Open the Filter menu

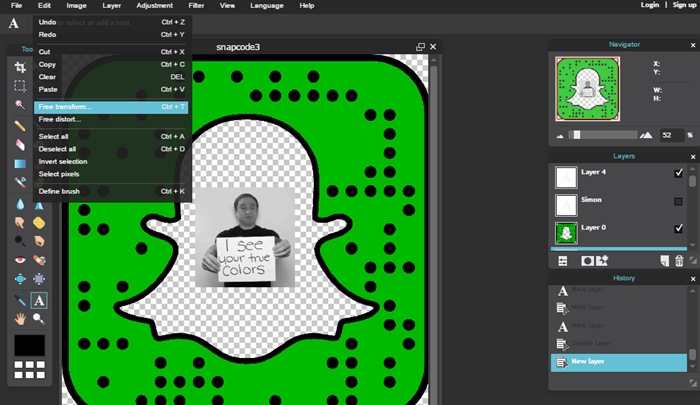point(196,5)
